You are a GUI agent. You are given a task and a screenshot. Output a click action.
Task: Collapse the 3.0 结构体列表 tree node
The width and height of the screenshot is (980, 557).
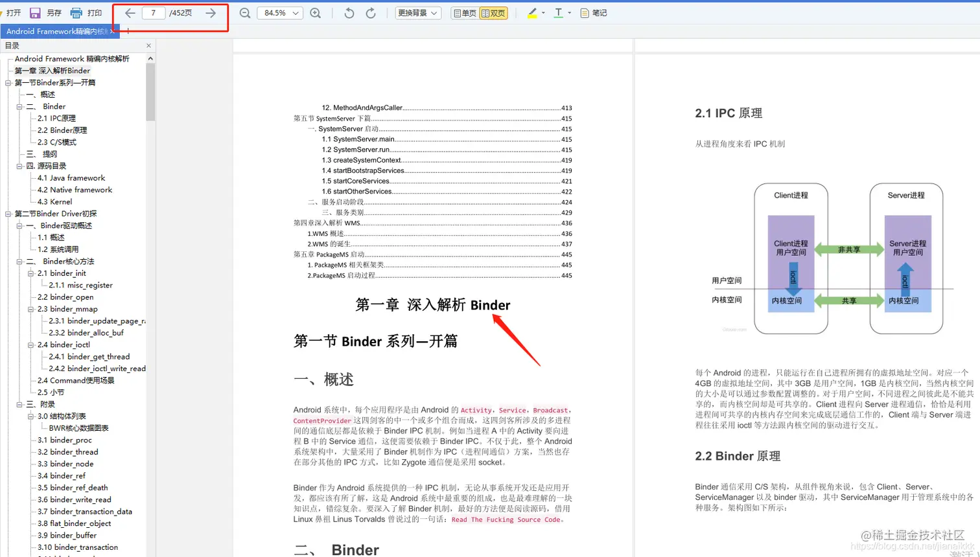pyautogui.click(x=30, y=416)
